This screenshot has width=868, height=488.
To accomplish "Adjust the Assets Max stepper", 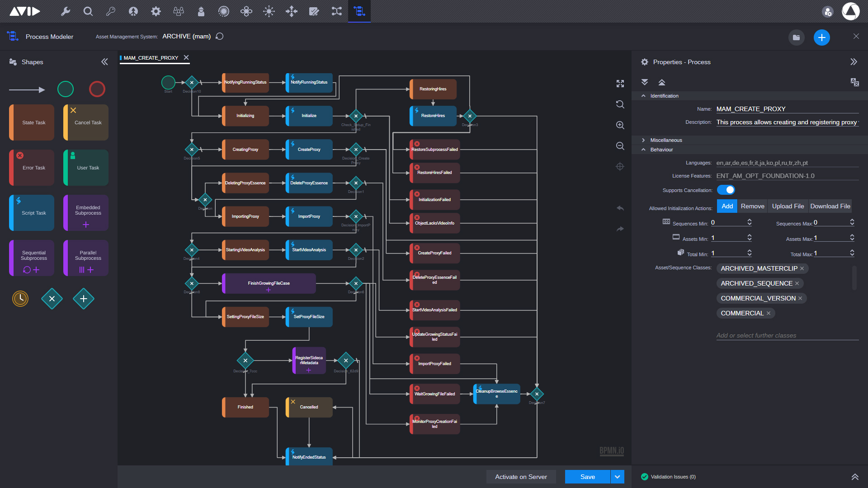I will (x=852, y=238).
